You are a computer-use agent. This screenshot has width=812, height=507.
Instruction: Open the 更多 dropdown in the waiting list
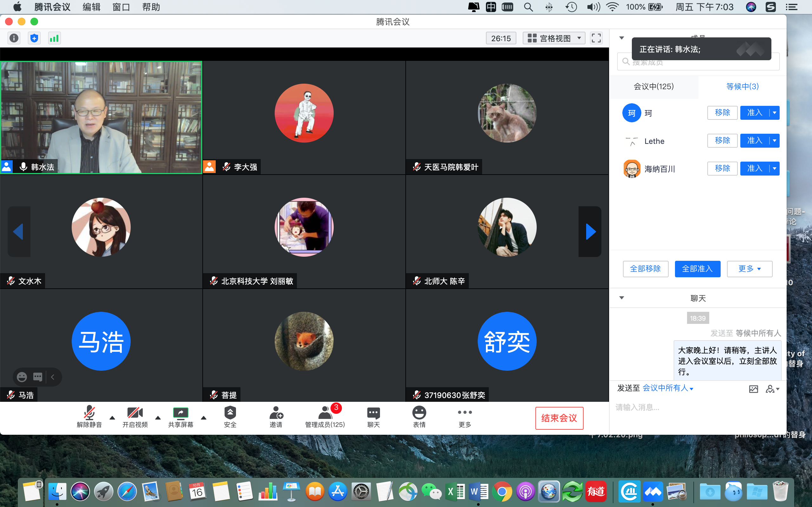point(749,269)
